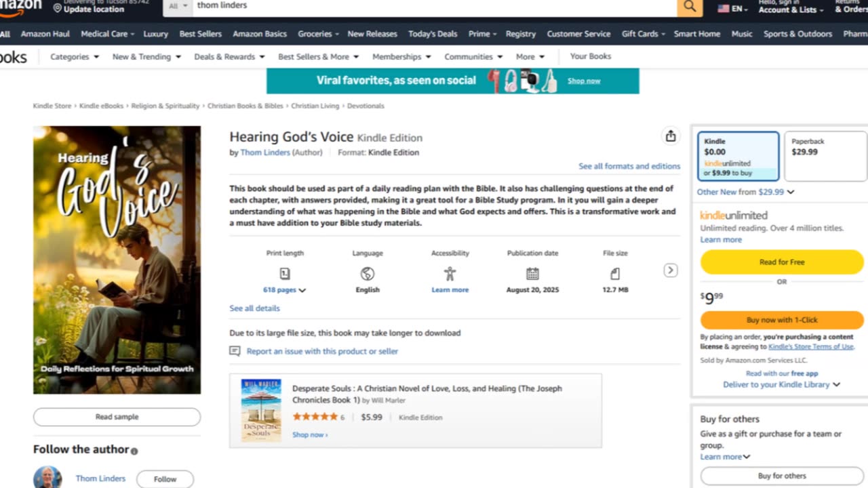Click the search input field
Screen dimensions: 868x488
pyautogui.click(x=434, y=6)
